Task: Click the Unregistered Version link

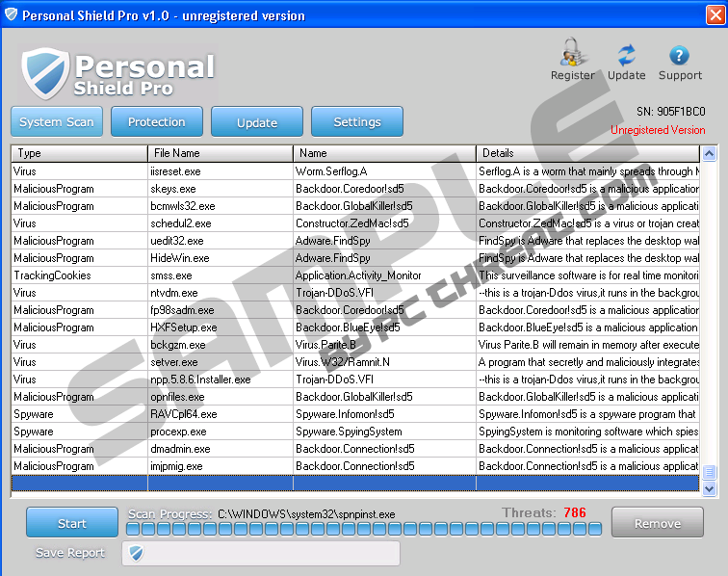Action: coord(658,130)
